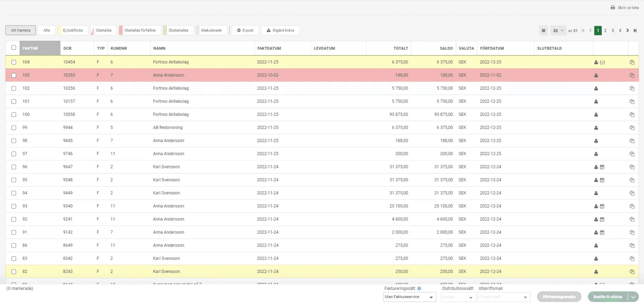Copy invoice 102 with its copy icon

632,88
